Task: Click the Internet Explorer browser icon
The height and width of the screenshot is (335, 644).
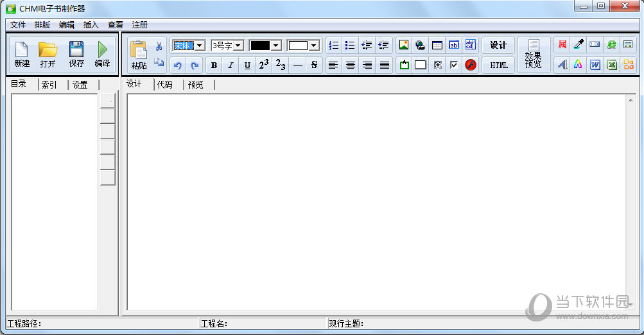Action: [x=612, y=44]
